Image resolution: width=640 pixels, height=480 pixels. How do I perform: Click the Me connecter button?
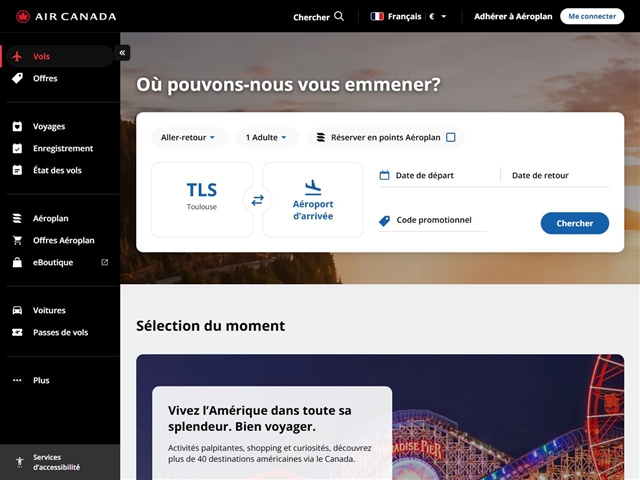coord(591,16)
